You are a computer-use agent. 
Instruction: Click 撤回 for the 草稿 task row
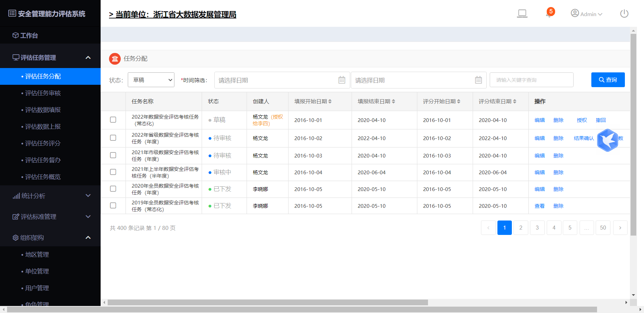click(601, 120)
